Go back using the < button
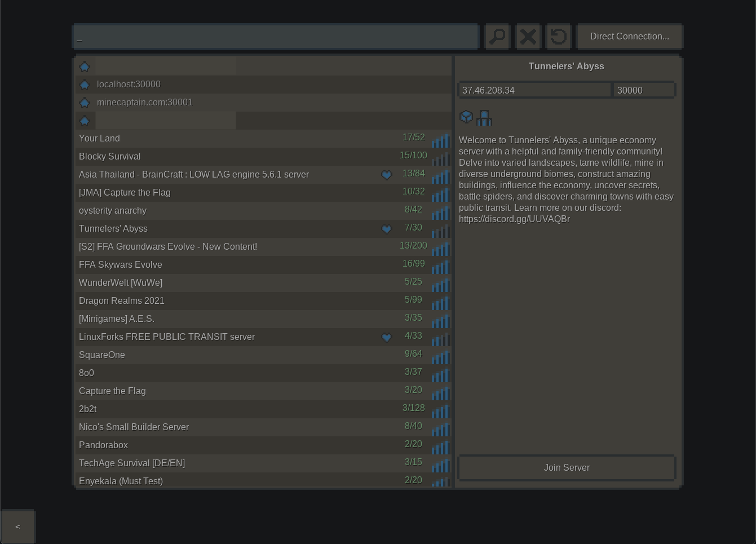The width and height of the screenshot is (756, 544). (x=18, y=527)
